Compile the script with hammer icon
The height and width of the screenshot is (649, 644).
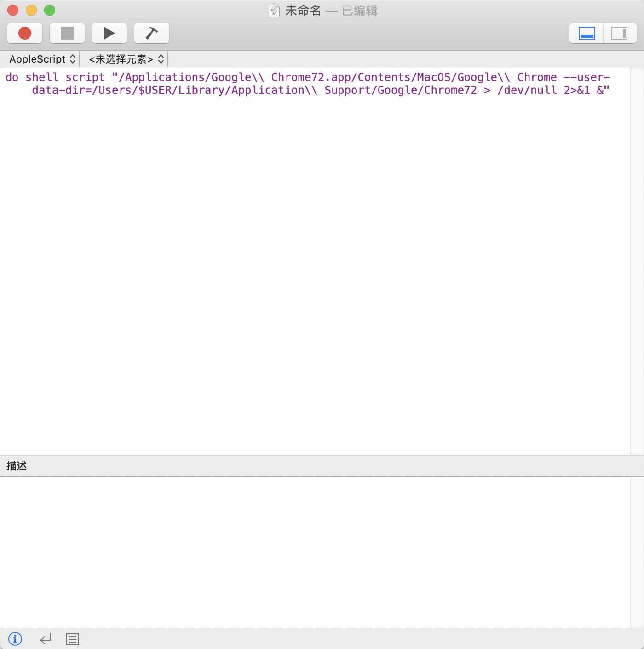tap(152, 33)
